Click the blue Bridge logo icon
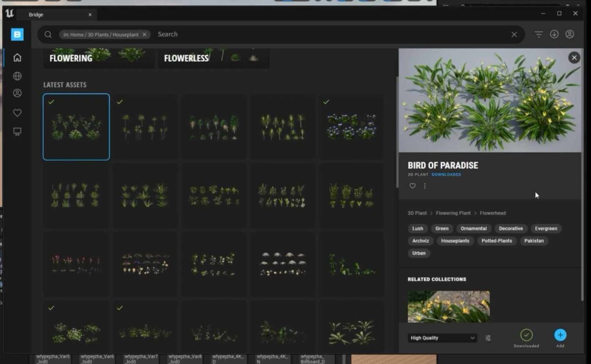Viewport: 591px width, 364px height. tap(17, 34)
